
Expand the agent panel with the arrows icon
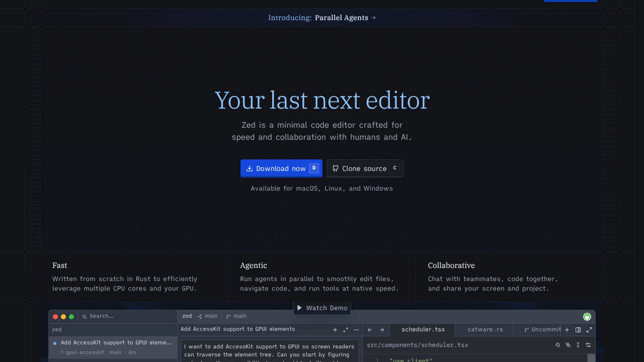(345, 330)
